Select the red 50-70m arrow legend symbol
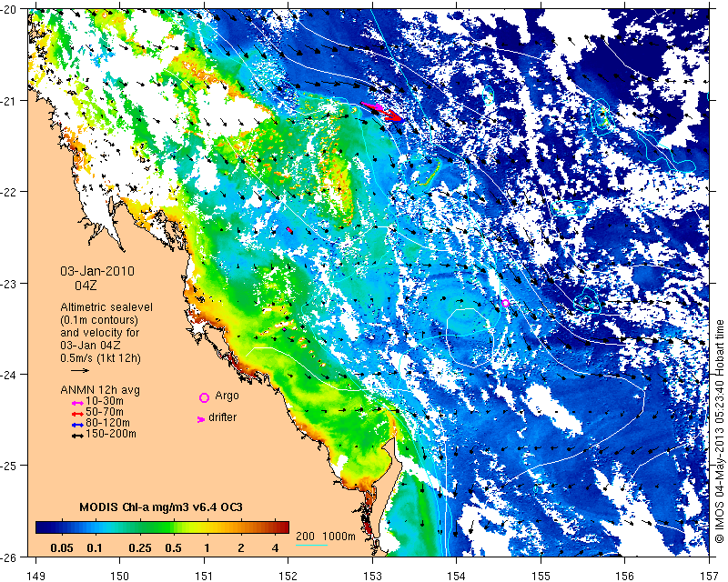 (77, 414)
